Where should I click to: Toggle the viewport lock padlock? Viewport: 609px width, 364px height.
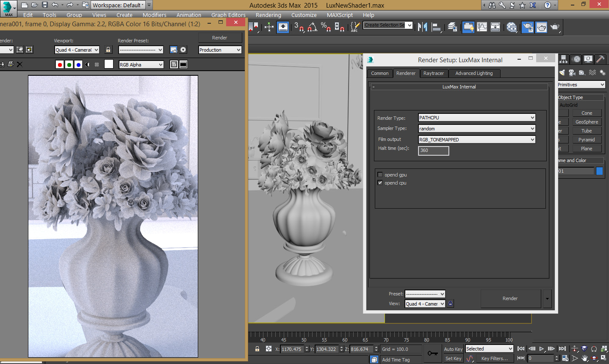(108, 50)
